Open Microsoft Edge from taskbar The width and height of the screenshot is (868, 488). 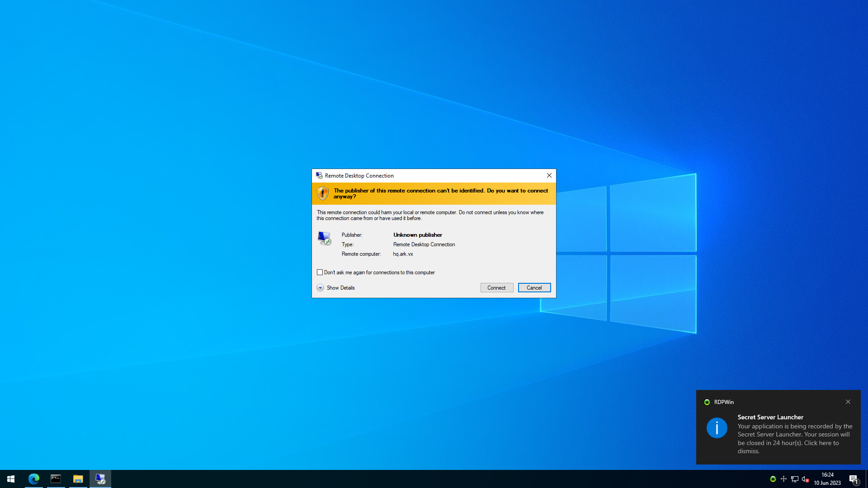click(34, 479)
